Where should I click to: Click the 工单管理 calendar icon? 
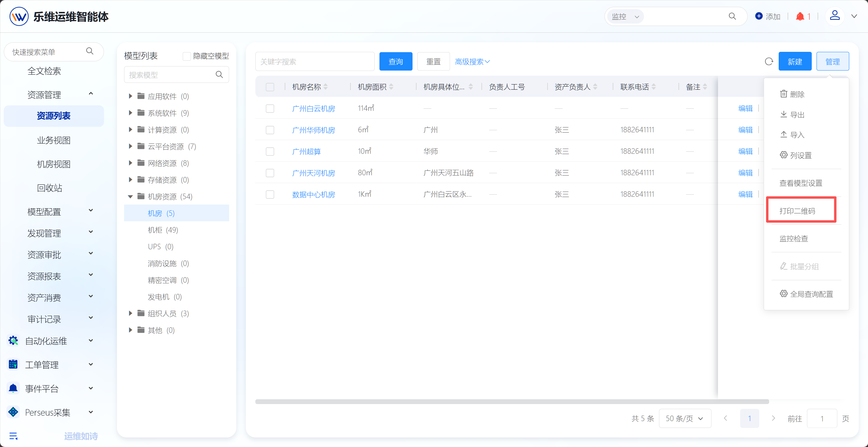point(13,364)
